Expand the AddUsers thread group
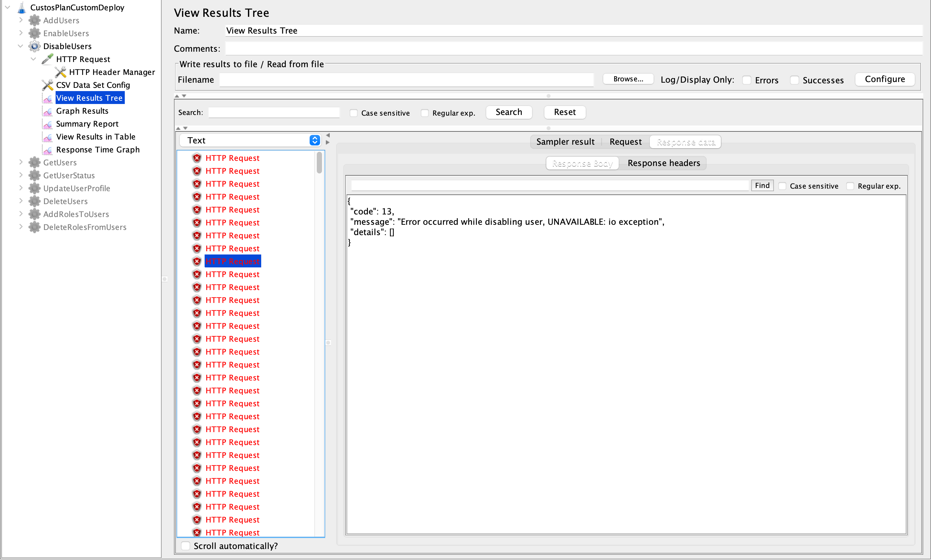Screen dimensions: 931x560 pyautogui.click(x=21, y=20)
